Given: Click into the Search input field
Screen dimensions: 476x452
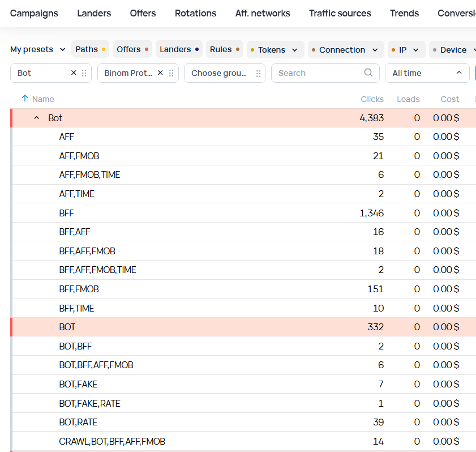Looking at the screenshot, I should 317,73.
